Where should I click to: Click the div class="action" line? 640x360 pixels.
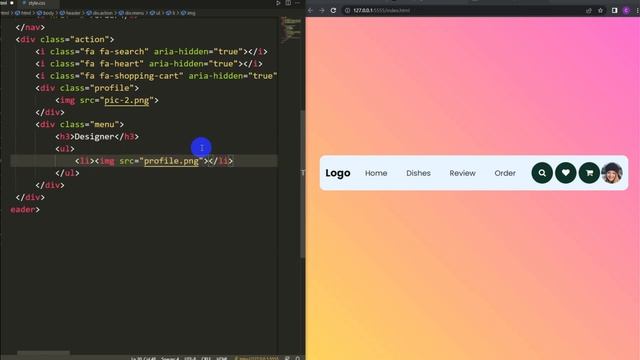(x=65, y=40)
